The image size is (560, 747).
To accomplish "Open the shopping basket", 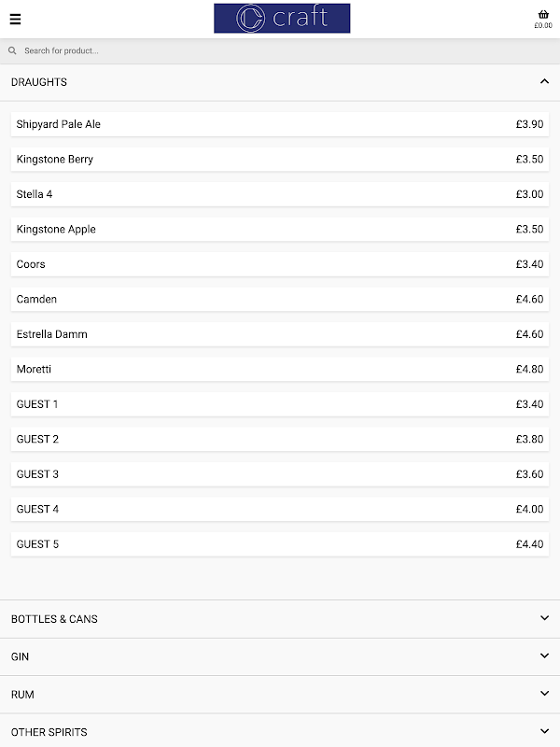I will (543, 19).
